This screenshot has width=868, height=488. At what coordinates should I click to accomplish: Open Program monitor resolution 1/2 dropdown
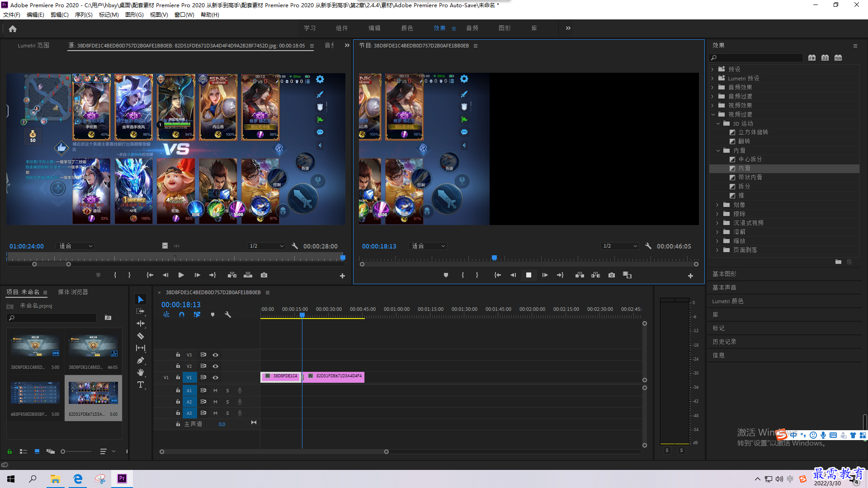[620, 246]
